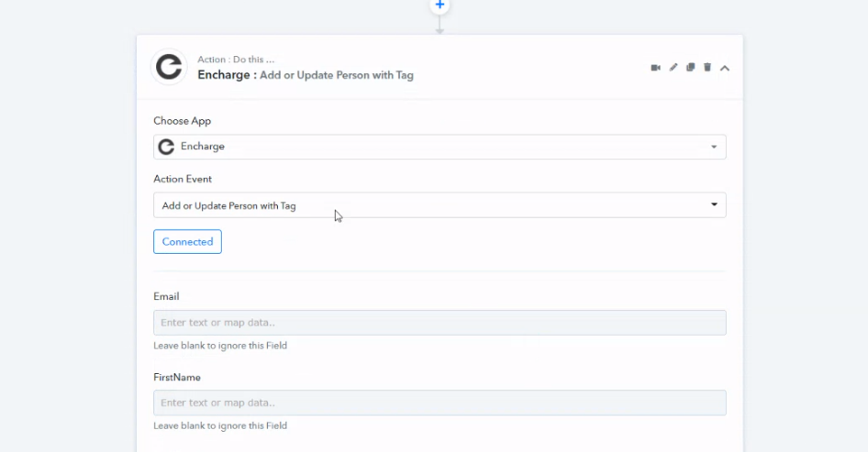Screen dimensions: 868x452
Task: Focus the FirstName text field
Action: 439,403
